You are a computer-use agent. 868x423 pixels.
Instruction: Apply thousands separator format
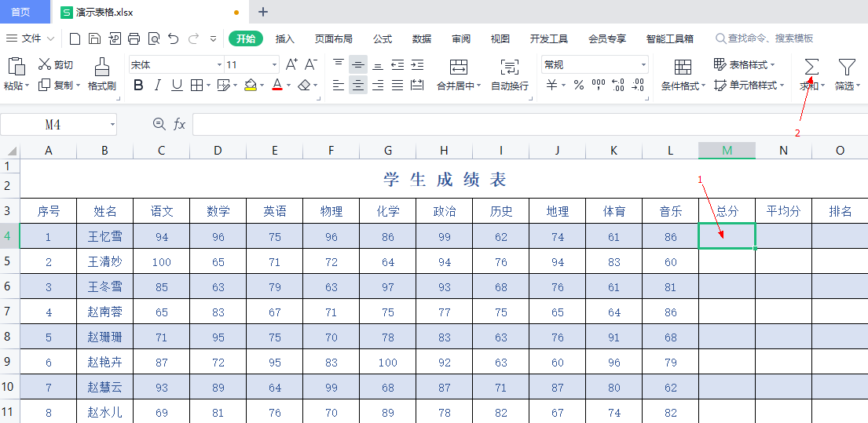pos(599,86)
